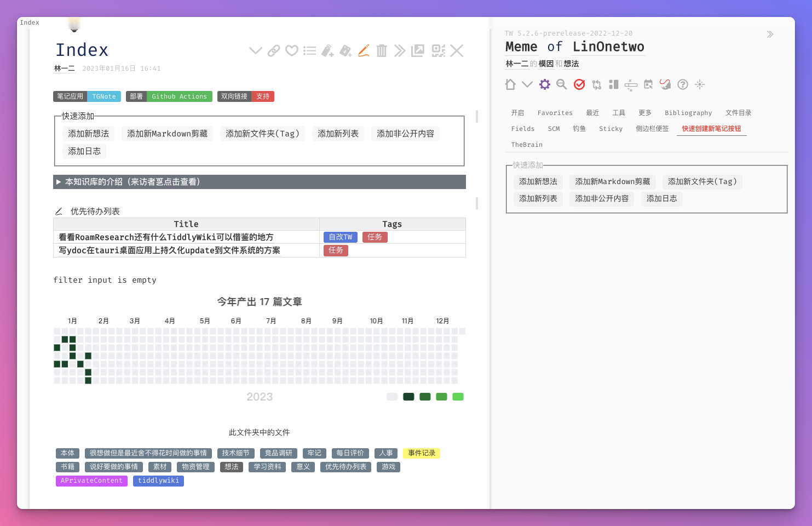Click the git sync icon in the sidebar
This screenshot has width=812, height=526.
(x=596, y=84)
